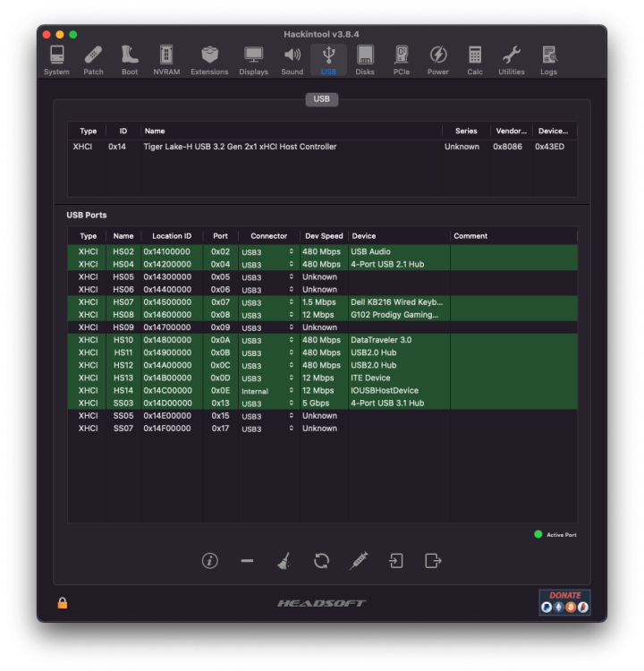Click the Connector column header

[268, 236]
